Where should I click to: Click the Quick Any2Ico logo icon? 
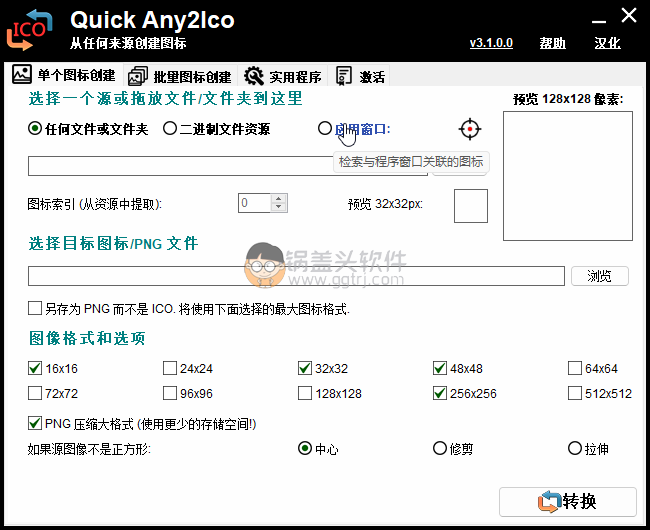[29, 30]
